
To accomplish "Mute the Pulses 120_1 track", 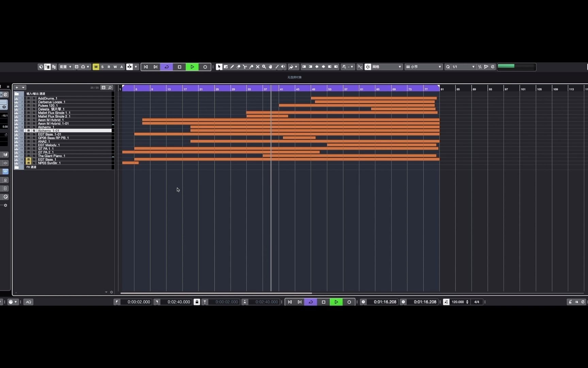I will tap(29, 106).
